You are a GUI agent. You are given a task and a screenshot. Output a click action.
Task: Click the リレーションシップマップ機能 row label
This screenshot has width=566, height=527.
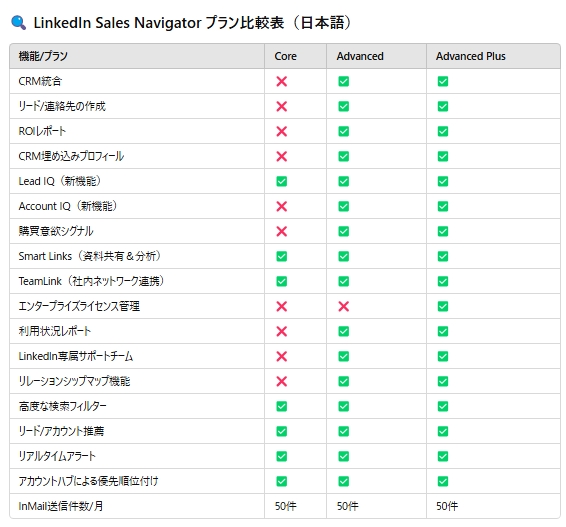tap(74, 381)
